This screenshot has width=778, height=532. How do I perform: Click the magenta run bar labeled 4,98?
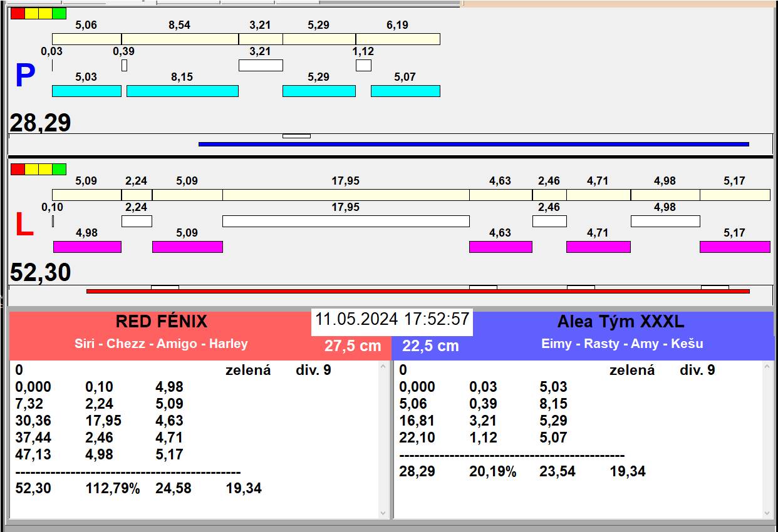(x=87, y=247)
